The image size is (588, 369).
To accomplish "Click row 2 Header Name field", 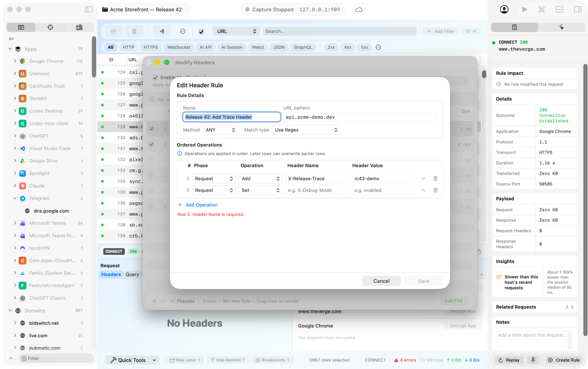I will click(x=317, y=190).
